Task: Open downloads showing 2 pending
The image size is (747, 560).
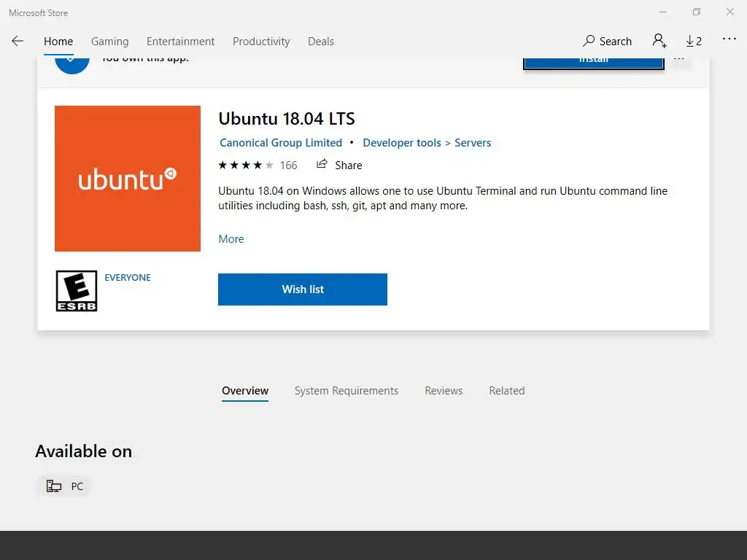Action: [x=694, y=42]
